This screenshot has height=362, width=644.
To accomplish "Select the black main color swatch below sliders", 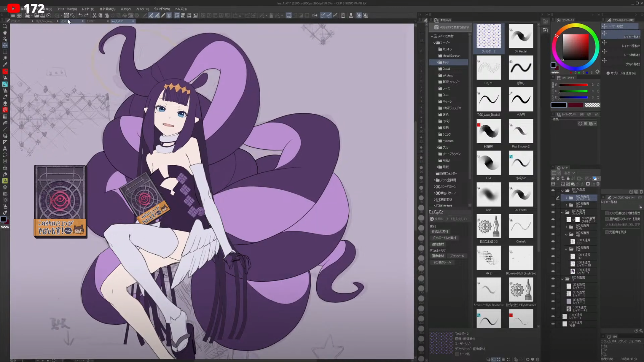I will click(x=559, y=105).
